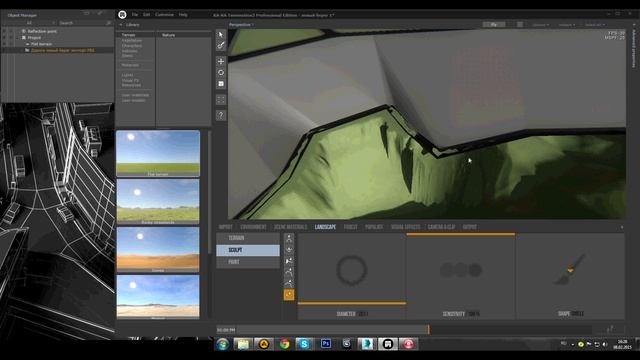
Task: Switch to the Forest tab
Action: tap(351, 227)
